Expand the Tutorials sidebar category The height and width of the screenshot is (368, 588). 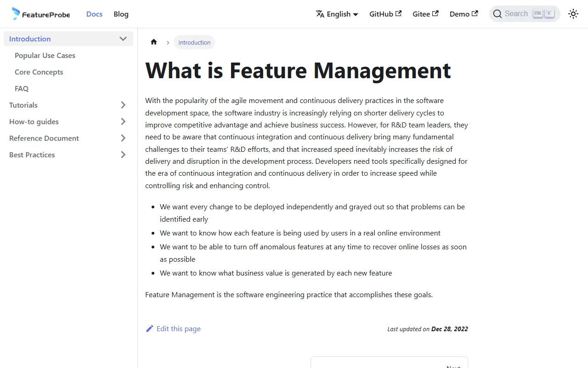(123, 105)
